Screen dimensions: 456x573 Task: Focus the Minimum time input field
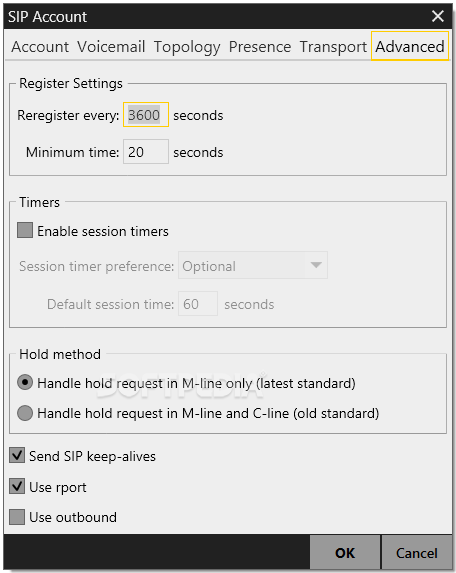coord(146,152)
